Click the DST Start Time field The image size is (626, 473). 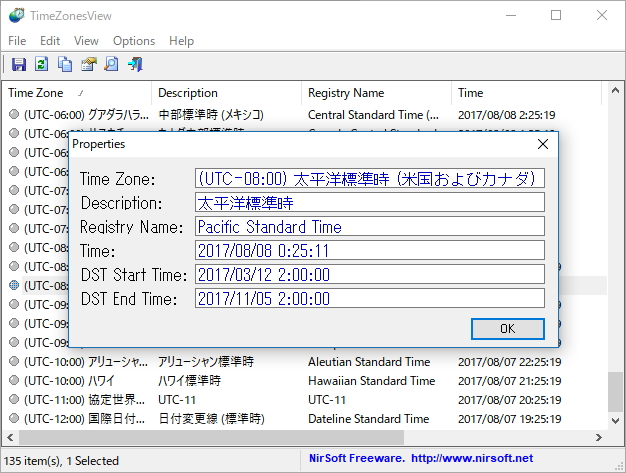[370, 275]
